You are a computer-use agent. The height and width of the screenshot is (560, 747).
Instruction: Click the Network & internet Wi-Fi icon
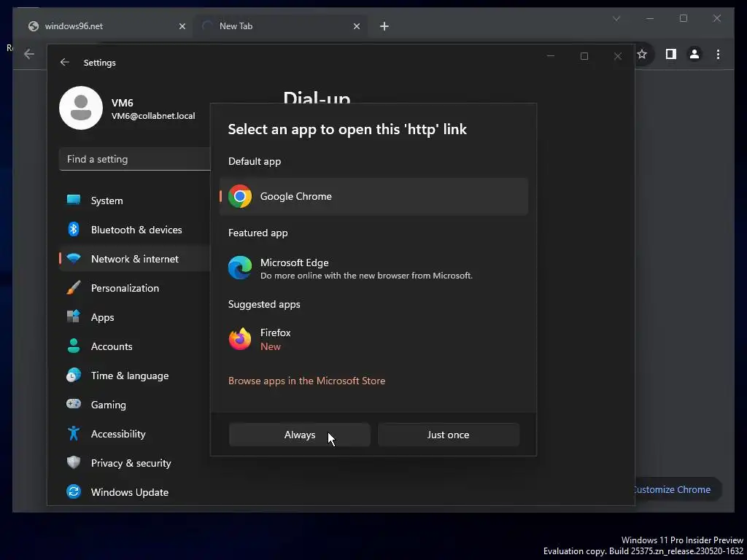tap(74, 259)
